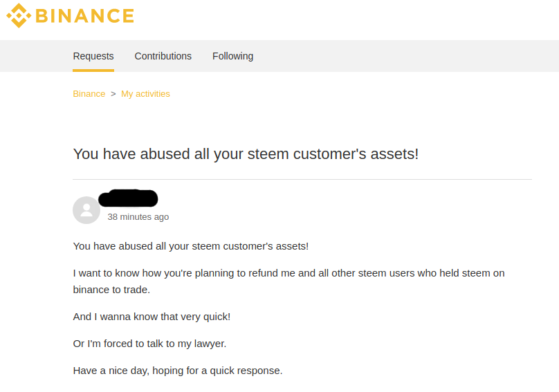Click the "38 minutes ago" timestamp
The height and width of the screenshot is (392, 559).
pyautogui.click(x=138, y=217)
